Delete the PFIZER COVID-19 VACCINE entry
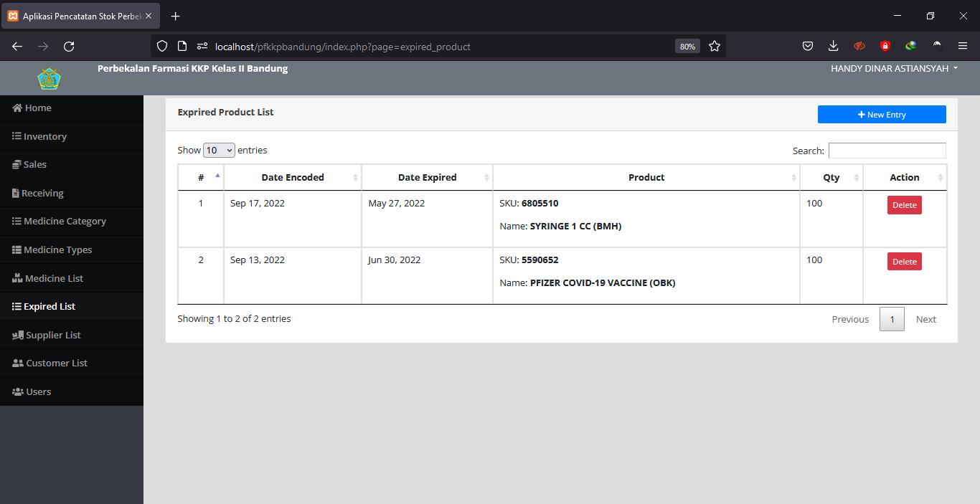The height and width of the screenshot is (504, 980). 904,262
